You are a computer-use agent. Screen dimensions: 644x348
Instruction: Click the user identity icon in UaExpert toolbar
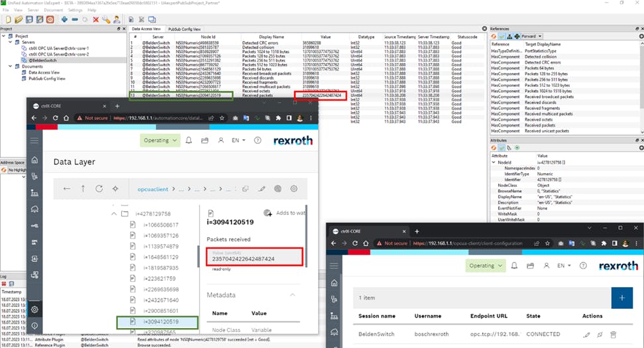[117, 19]
